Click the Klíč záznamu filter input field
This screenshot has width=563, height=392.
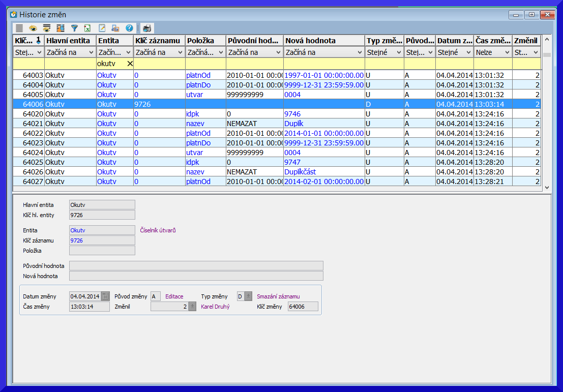(x=159, y=64)
